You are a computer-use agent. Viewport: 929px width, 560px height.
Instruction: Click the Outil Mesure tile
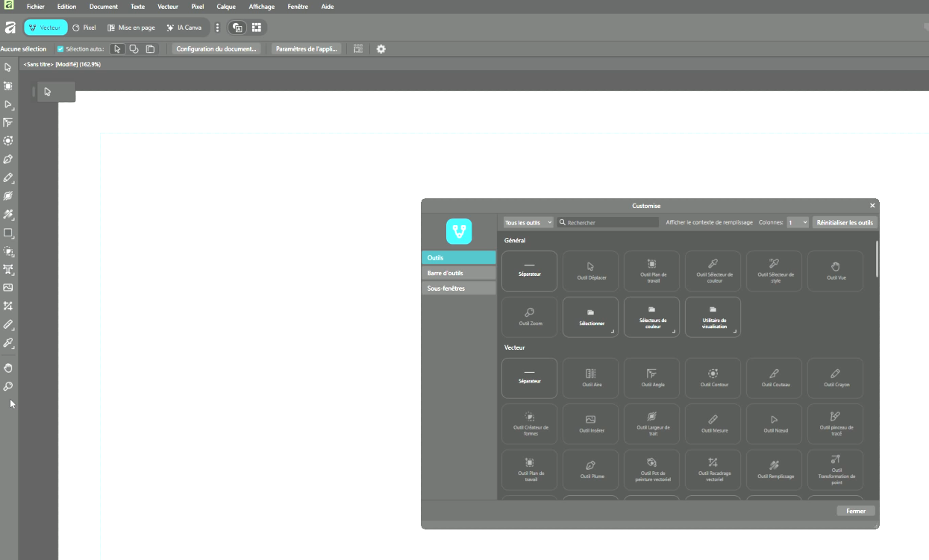713,424
